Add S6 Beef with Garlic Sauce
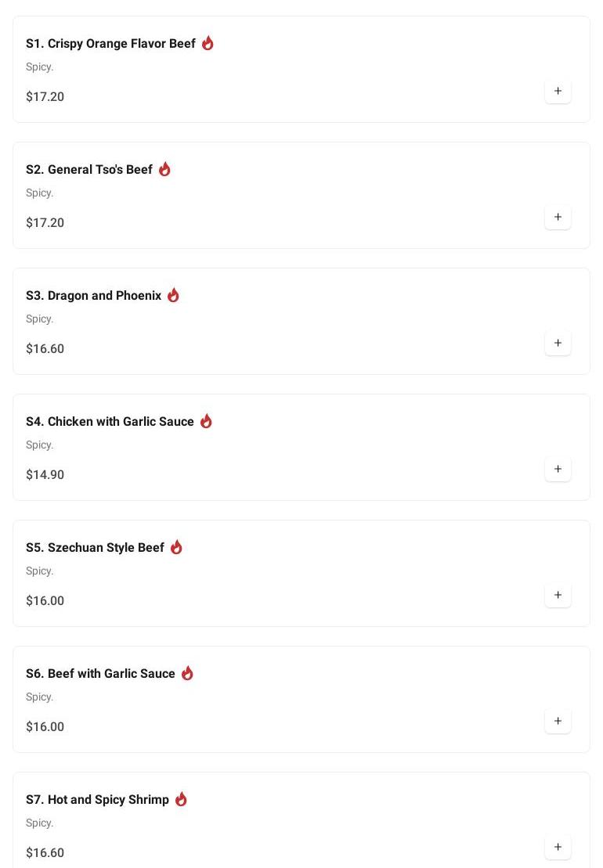The width and height of the screenshot is (603, 868). pyautogui.click(x=558, y=722)
